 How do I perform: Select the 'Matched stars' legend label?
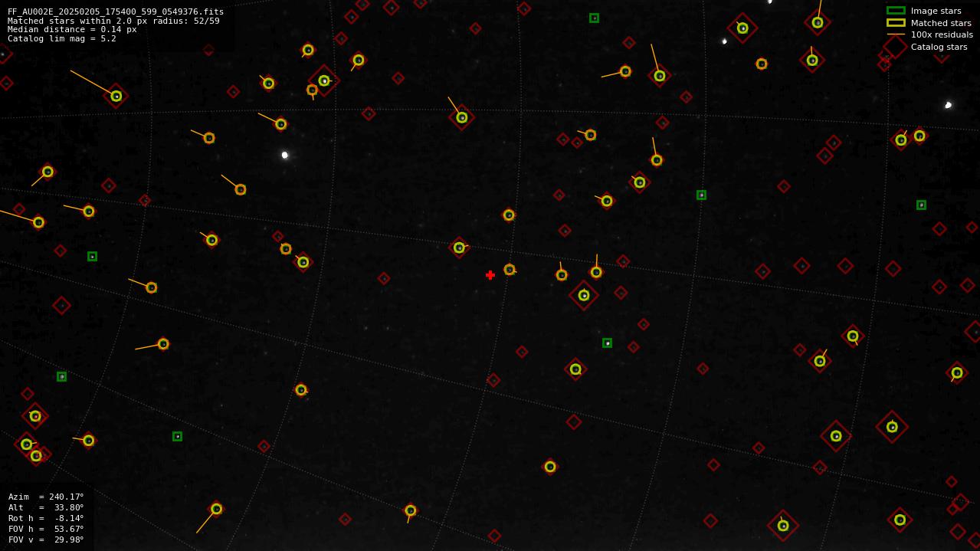[941, 23]
